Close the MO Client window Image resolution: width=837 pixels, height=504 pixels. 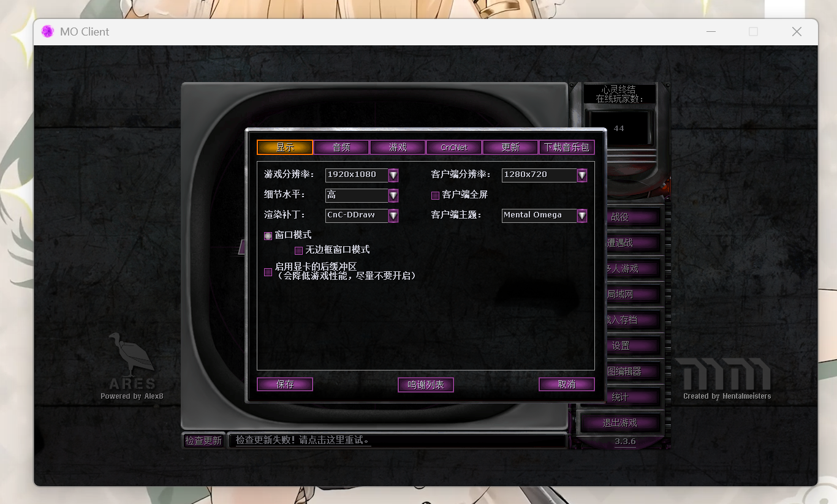click(x=797, y=32)
